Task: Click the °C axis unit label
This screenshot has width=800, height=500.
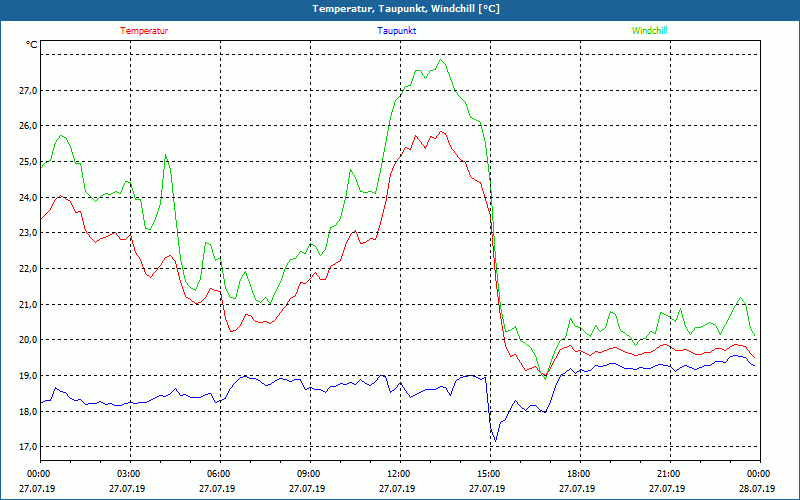Action: coord(32,45)
